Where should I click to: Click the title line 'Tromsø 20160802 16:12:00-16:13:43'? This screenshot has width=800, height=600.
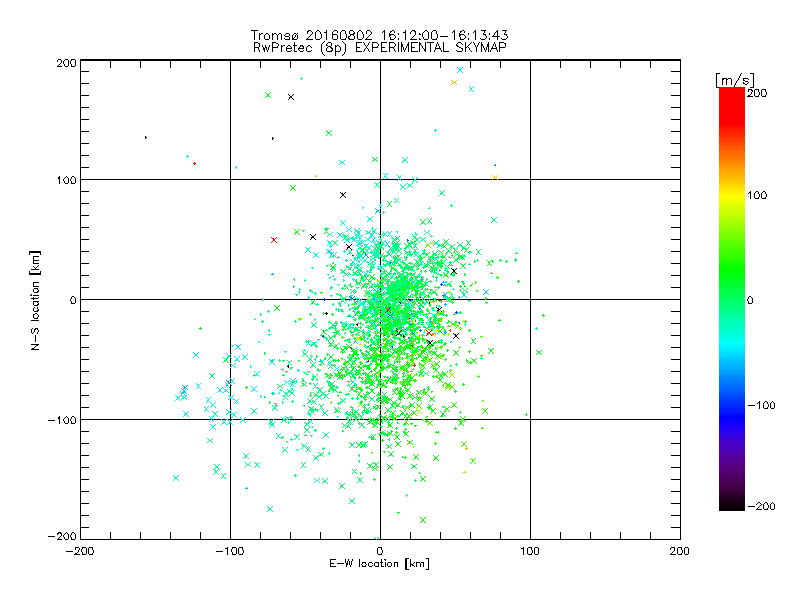[x=379, y=35]
